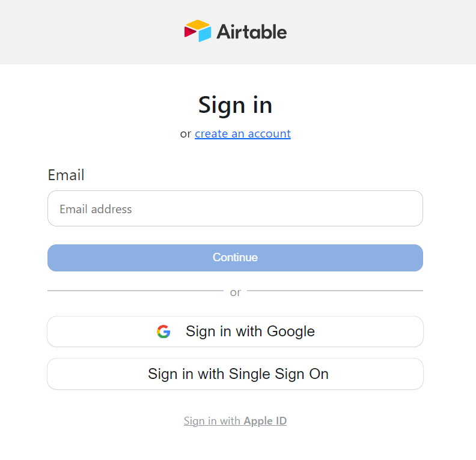
Task: Click the Airtable wordmark text
Action: pyautogui.click(x=252, y=31)
